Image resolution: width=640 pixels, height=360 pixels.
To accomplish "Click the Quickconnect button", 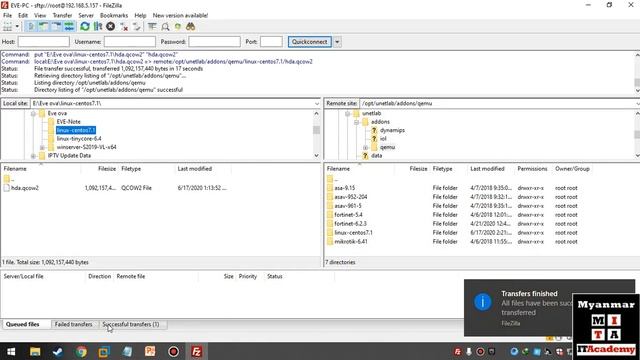I will pyautogui.click(x=309, y=42).
